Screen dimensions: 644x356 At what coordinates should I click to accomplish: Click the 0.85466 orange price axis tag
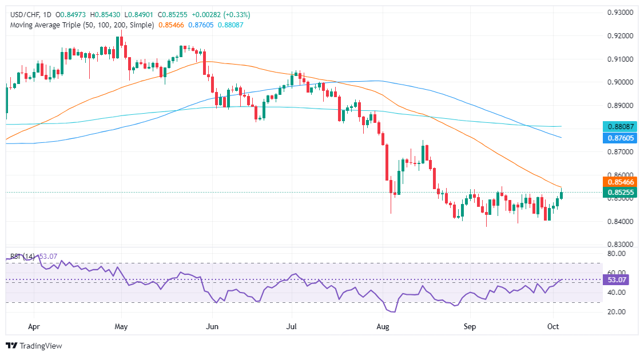tap(620, 182)
